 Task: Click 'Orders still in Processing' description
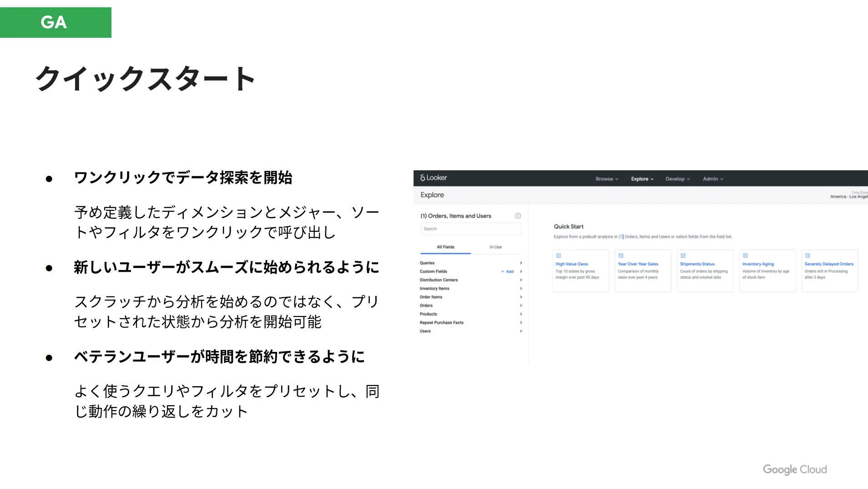point(826,271)
